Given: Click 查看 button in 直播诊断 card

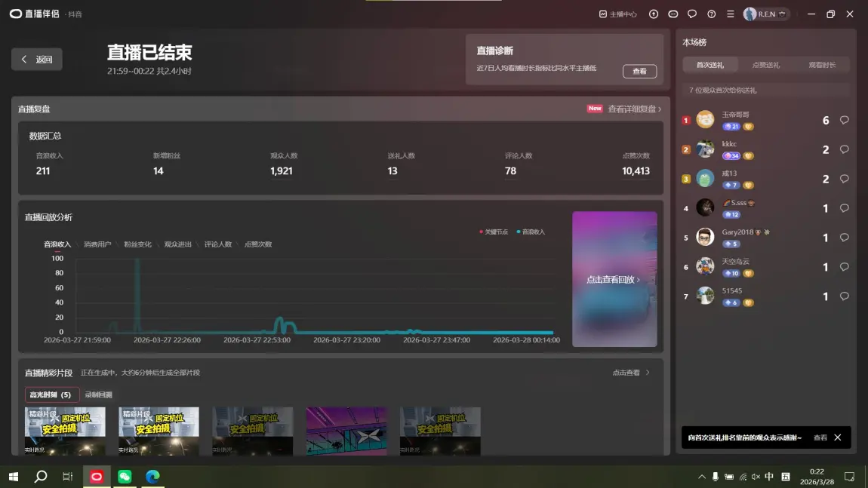Looking at the screenshot, I should tap(639, 71).
